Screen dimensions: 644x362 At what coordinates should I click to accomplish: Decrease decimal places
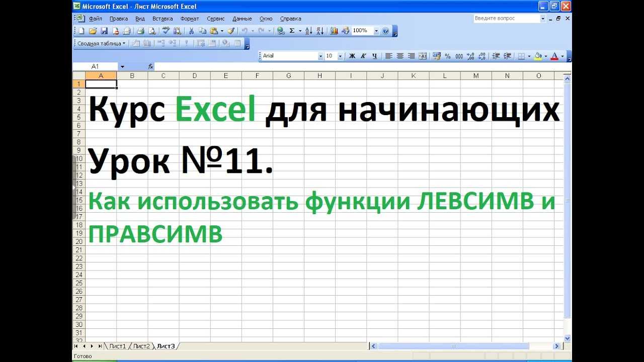482,56
